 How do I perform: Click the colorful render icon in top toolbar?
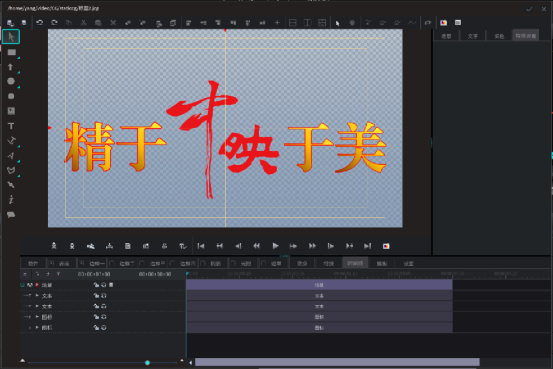click(x=443, y=23)
